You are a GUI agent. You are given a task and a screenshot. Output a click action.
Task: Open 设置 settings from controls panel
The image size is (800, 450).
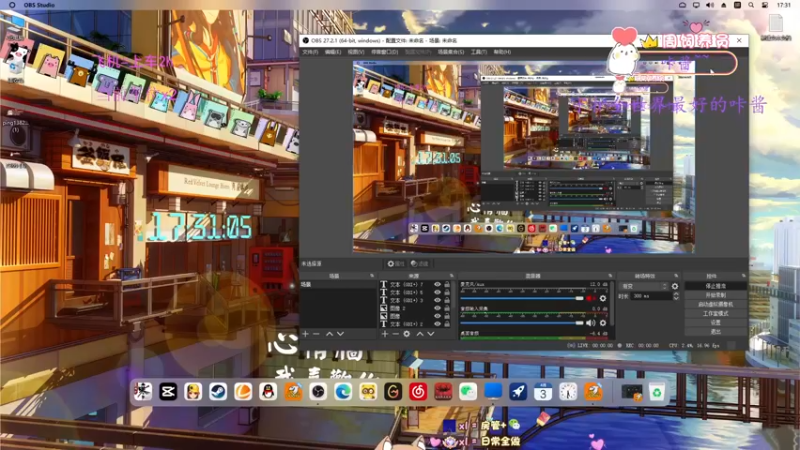point(715,323)
